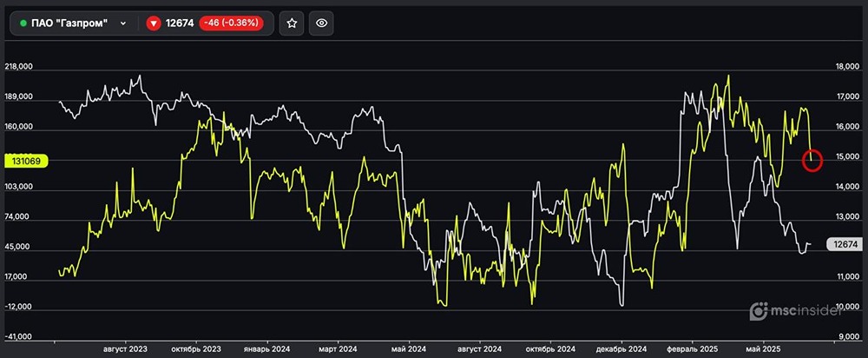This screenshot has height=358, width=868.
Task: Toggle visibility with the eye icon
Action: [x=322, y=23]
